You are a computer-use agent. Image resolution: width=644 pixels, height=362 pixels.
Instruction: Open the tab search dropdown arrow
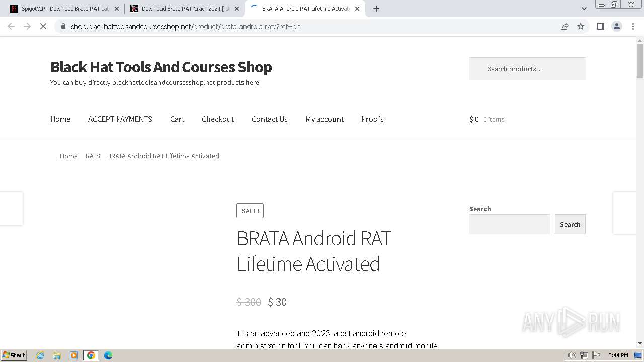pyautogui.click(x=584, y=9)
